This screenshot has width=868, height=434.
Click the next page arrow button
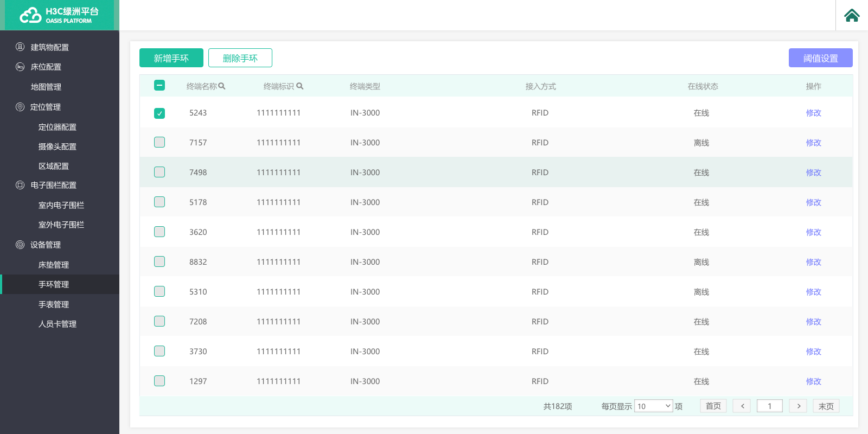pyautogui.click(x=798, y=406)
